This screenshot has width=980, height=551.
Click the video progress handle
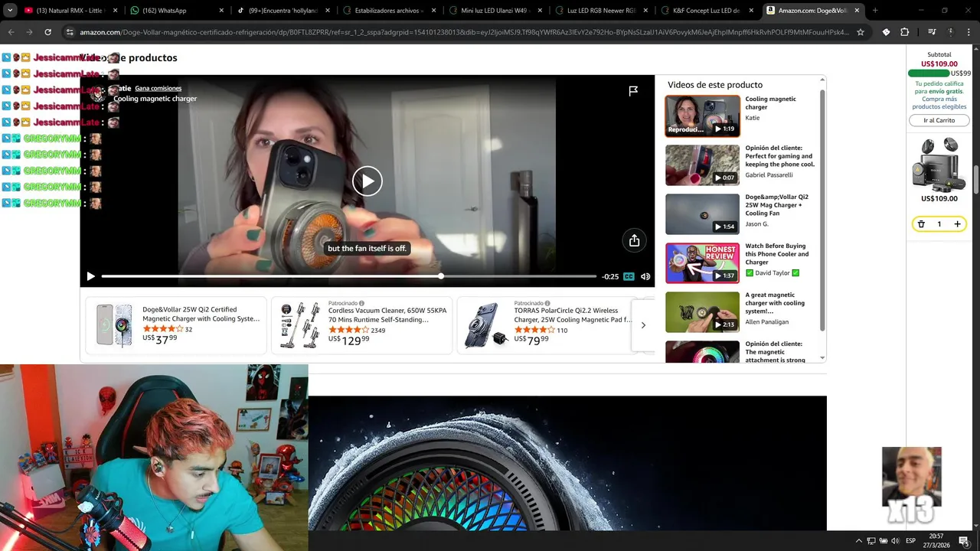441,276
